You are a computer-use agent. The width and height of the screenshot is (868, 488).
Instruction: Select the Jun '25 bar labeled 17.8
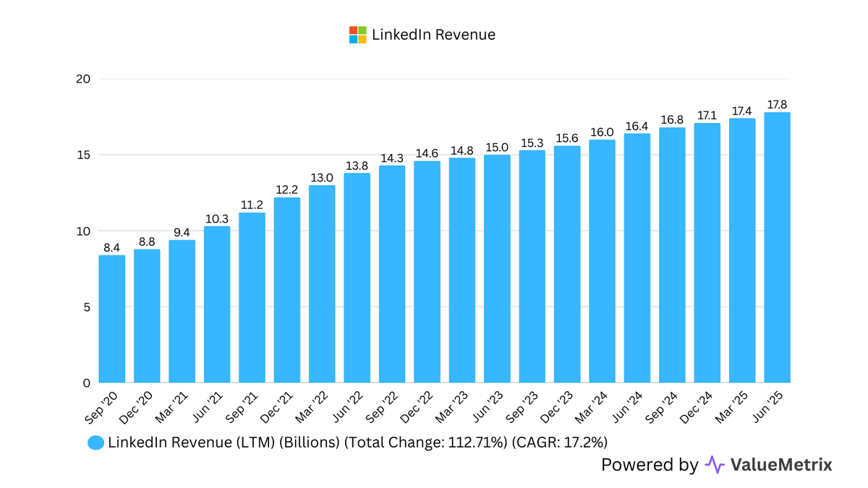(777, 247)
